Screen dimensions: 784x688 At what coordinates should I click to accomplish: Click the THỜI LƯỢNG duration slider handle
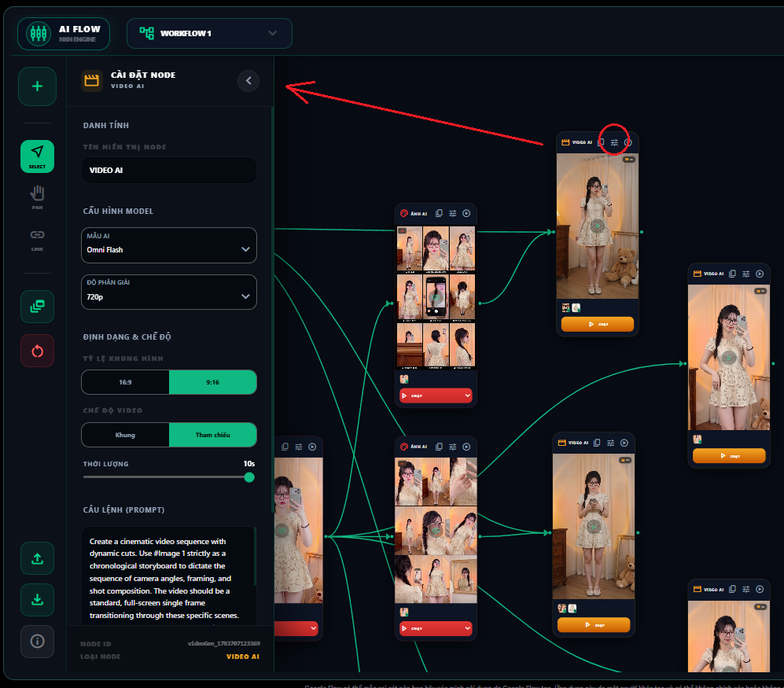coord(249,477)
